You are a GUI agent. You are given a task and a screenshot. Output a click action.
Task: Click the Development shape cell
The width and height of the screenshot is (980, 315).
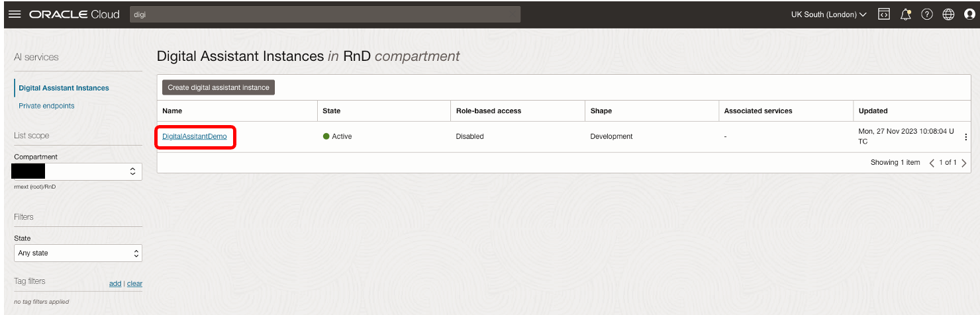(x=612, y=136)
